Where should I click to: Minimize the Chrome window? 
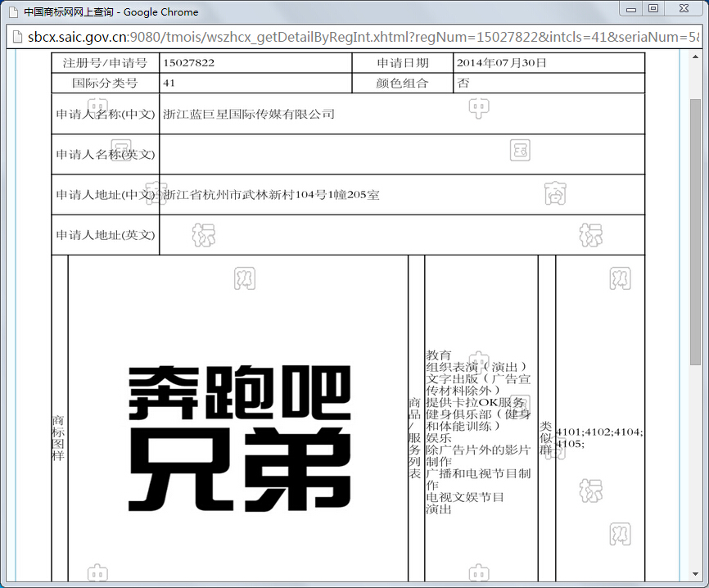click(x=631, y=9)
